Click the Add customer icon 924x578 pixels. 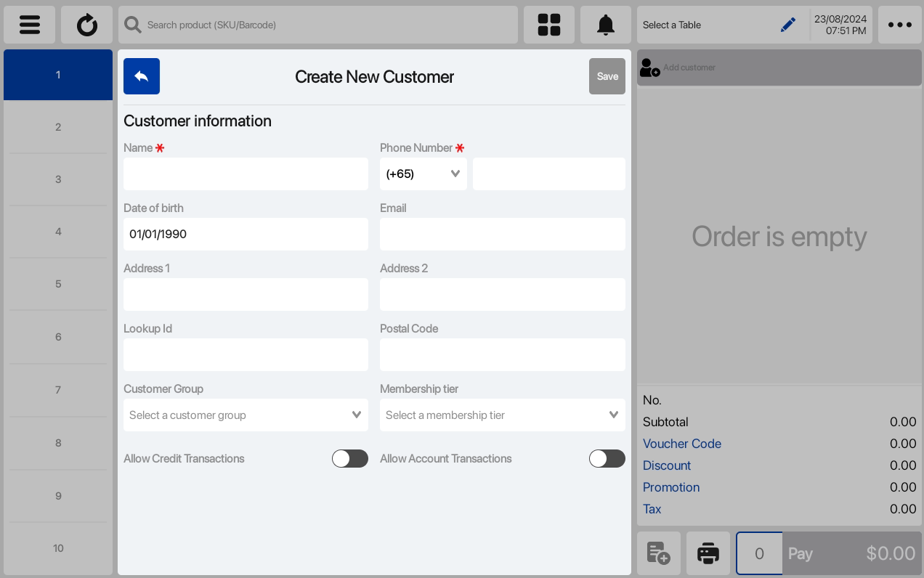point(649,67)
